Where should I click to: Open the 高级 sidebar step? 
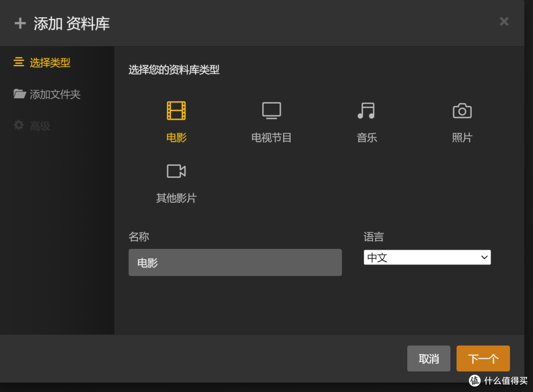40,126
